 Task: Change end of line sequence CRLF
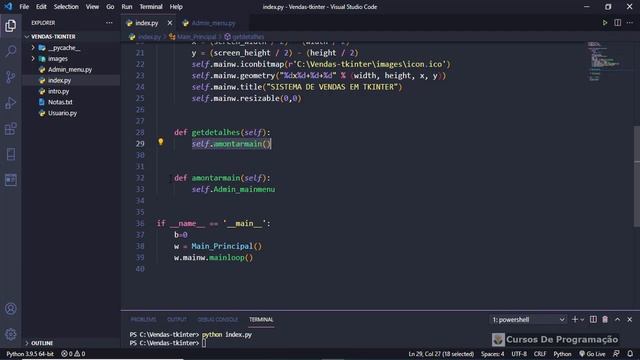click(x=540, y=354)
